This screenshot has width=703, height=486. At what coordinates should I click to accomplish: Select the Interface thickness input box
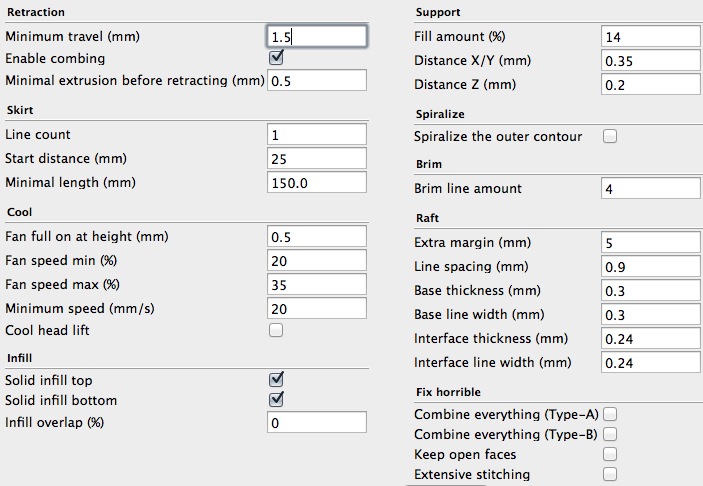pos(650,339)
